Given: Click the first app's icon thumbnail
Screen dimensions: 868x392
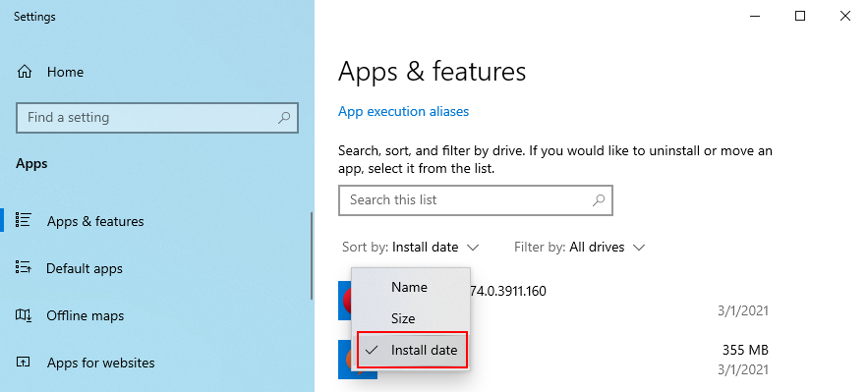Looking at the screenshot, I should point(345,301).
